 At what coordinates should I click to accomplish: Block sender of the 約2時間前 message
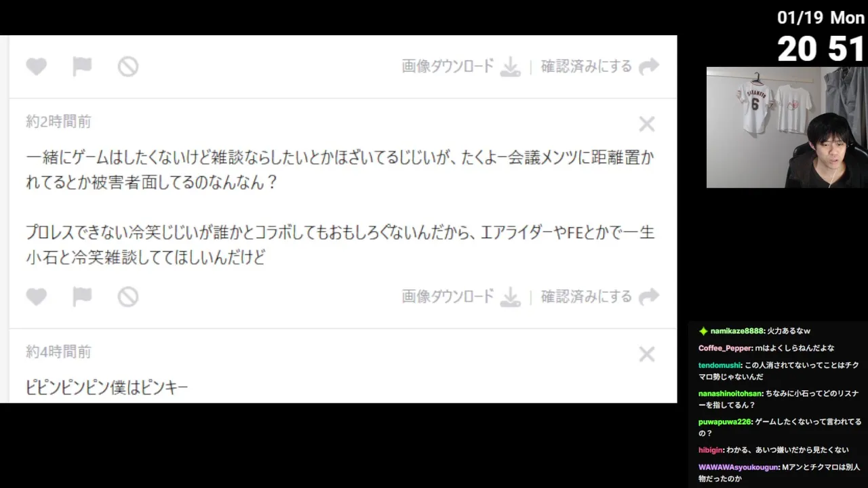point(128,297)
